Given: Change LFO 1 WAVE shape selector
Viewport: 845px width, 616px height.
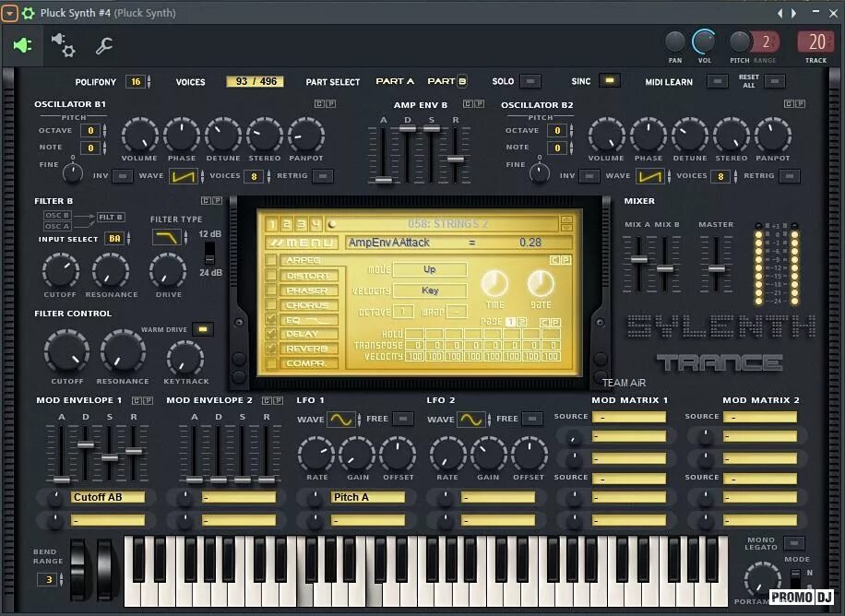Looking at the screenshot, I should (x=341, y=420).
